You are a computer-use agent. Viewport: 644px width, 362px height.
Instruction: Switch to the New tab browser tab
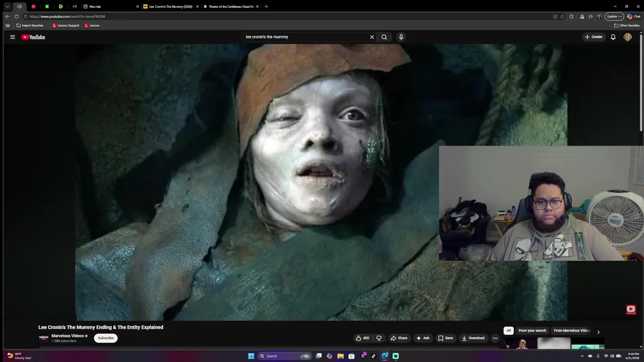click(111, 7)
